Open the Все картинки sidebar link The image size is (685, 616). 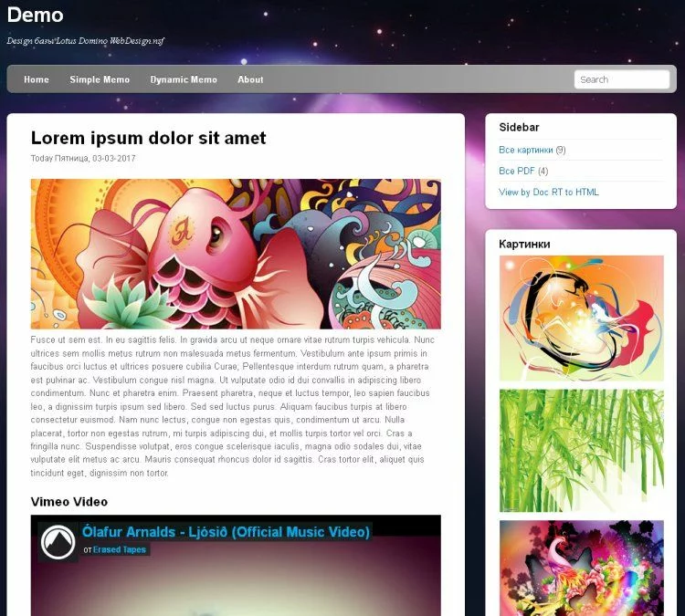point(525,150)
